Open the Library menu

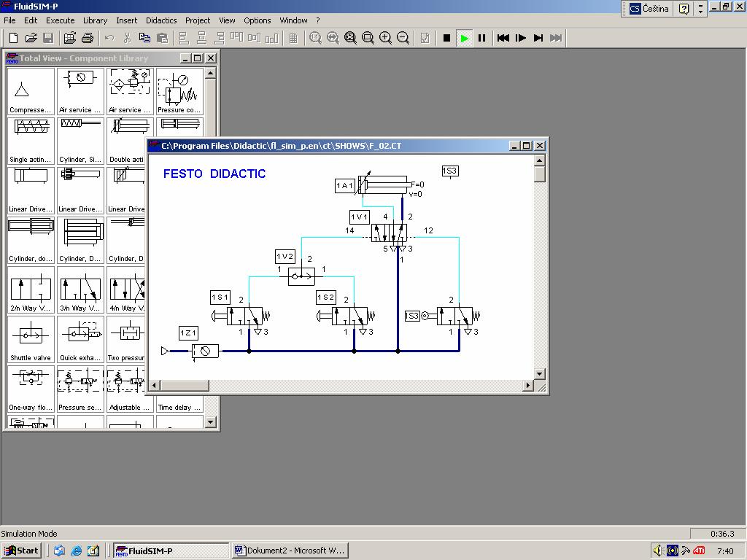point(96,20)
